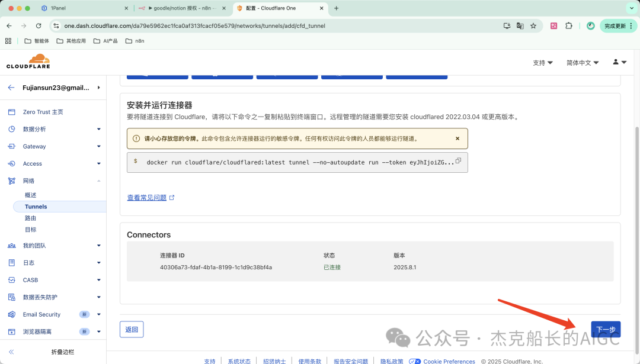
Task: Switch to the goodle/notion n8n tab
Action: (x=182, y=8)
